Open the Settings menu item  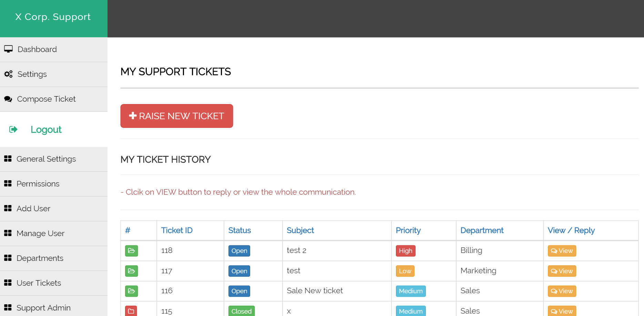[x=54, y=74]
